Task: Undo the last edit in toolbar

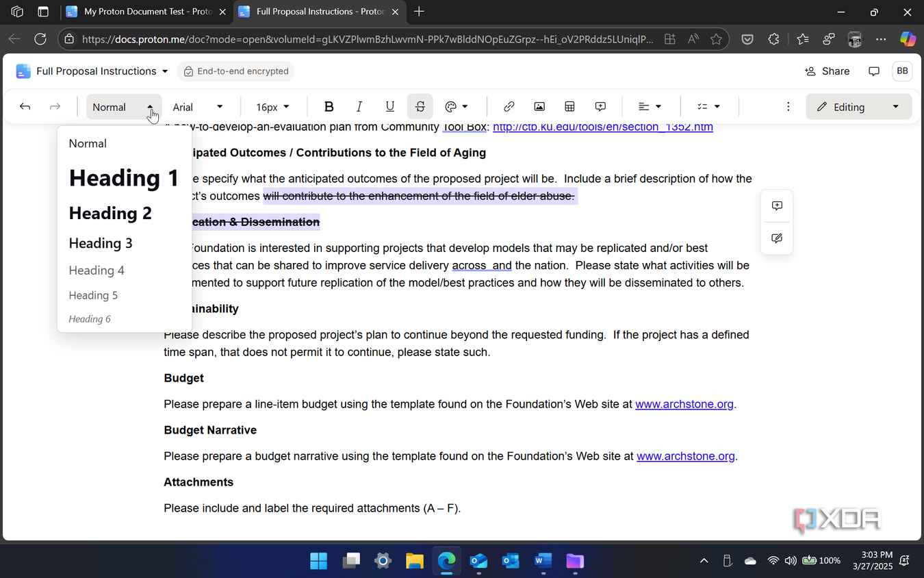Action: click(25, 107)
